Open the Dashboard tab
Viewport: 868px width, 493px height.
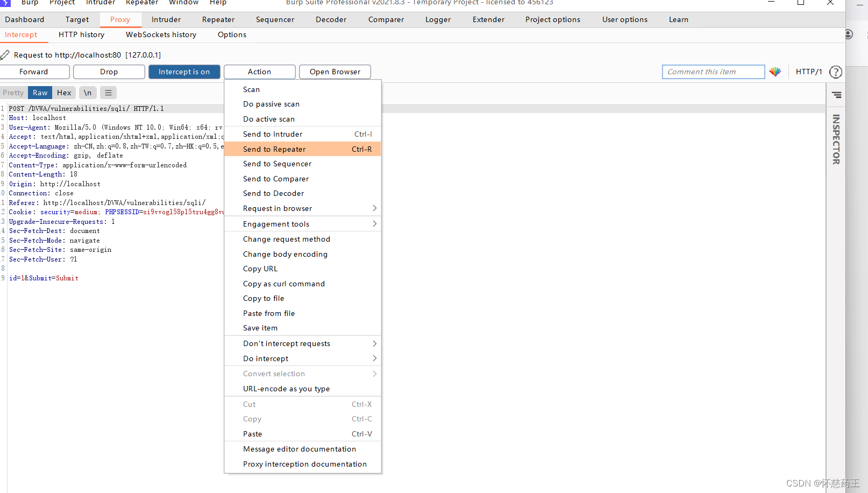point(25,19)
